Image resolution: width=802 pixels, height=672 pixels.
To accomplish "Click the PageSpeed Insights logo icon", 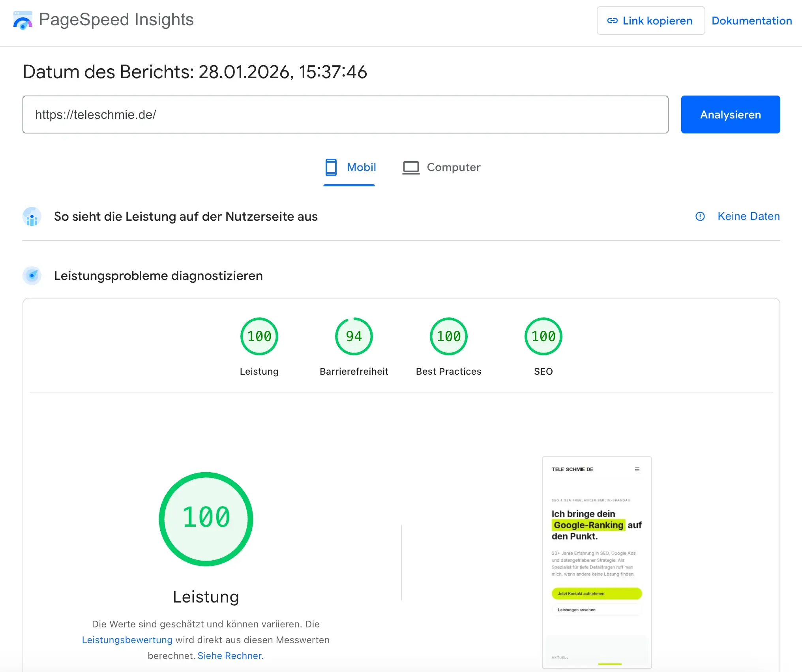I will pyautogui.click(x=23, y=20).
